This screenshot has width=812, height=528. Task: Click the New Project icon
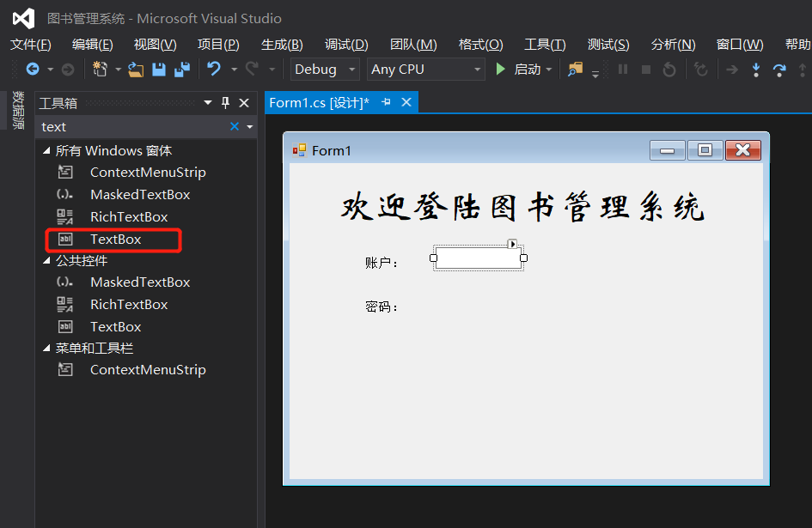click(100, 69)
